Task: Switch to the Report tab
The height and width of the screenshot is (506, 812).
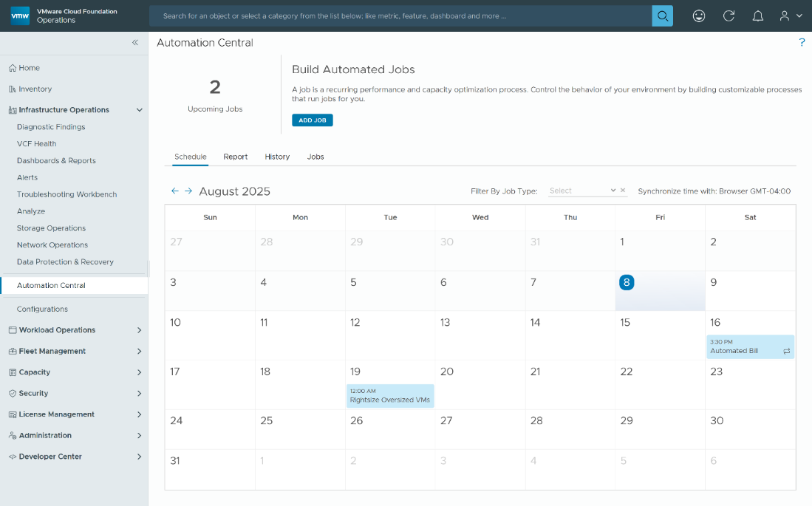Action: 236,157
